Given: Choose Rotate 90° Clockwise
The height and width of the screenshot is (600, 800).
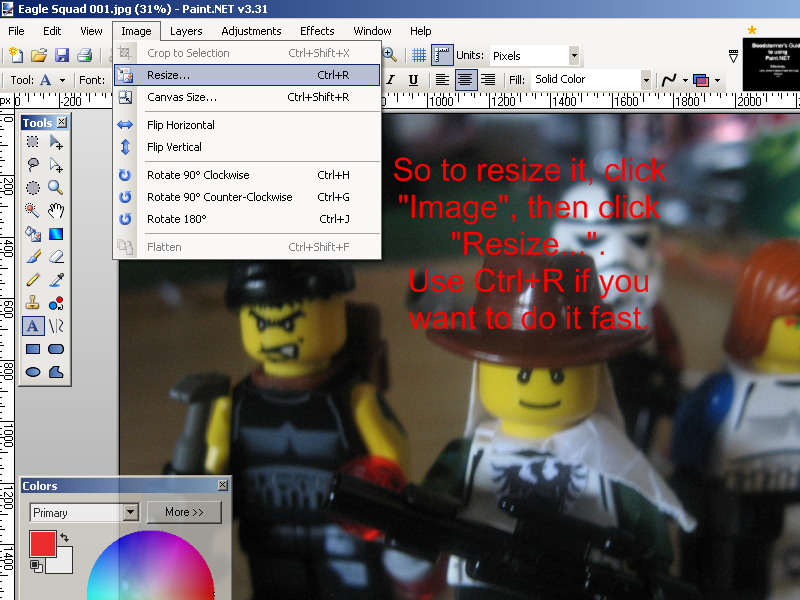Looking at the screenshot, I should (247, 175).
